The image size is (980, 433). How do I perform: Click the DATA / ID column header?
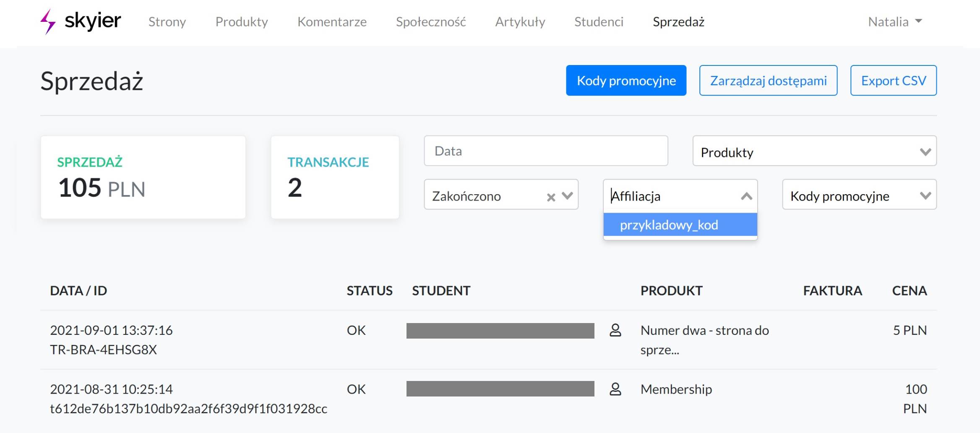78,291
